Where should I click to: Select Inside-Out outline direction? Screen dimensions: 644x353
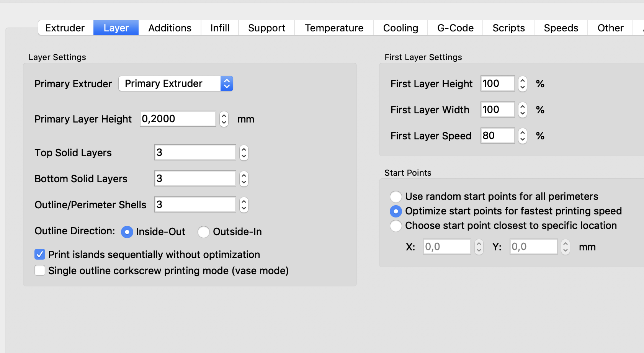pos(127,232)
